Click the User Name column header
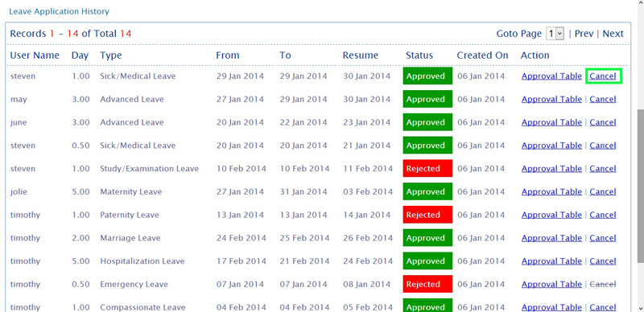 tap(35, 55)
